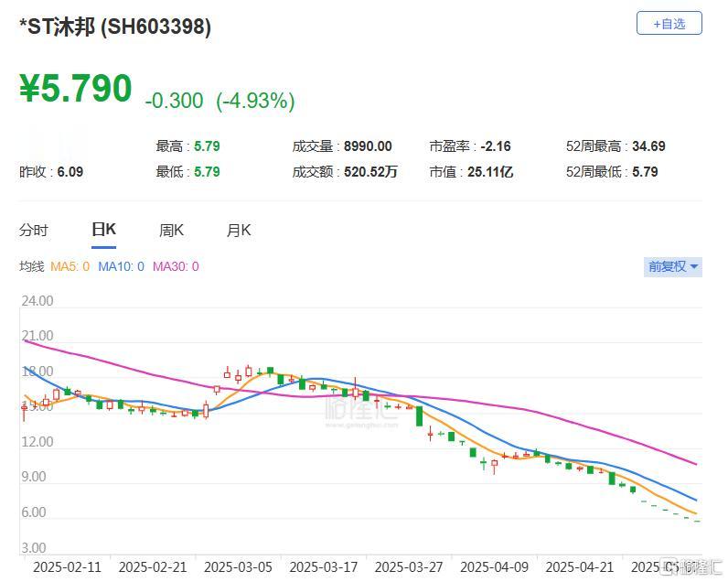Click the 最低 5.79 value
The image size is (728, 582).
point(207,172)
